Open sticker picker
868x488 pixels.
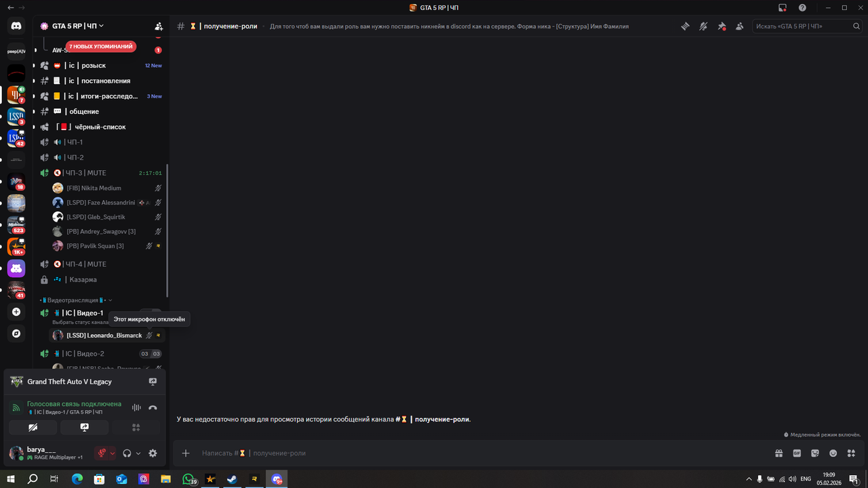click(815, 453)
